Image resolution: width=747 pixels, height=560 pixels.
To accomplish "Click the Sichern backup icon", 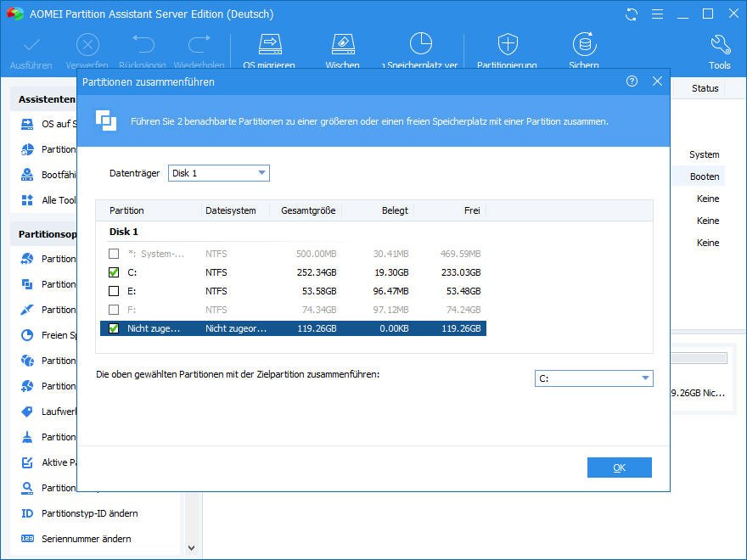I will [583, 45].
